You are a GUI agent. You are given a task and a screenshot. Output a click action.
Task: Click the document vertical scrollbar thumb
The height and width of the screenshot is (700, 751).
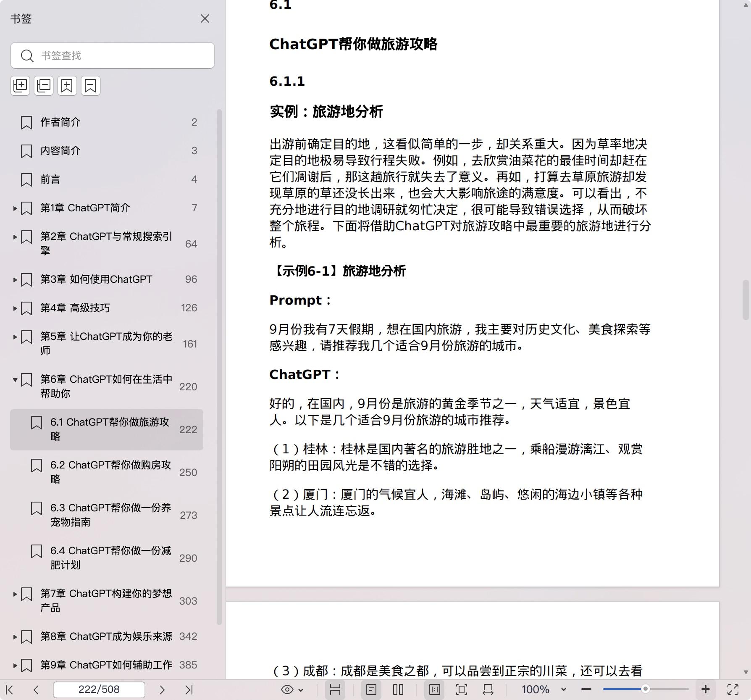pyautogui.click(x=746, y=300)
